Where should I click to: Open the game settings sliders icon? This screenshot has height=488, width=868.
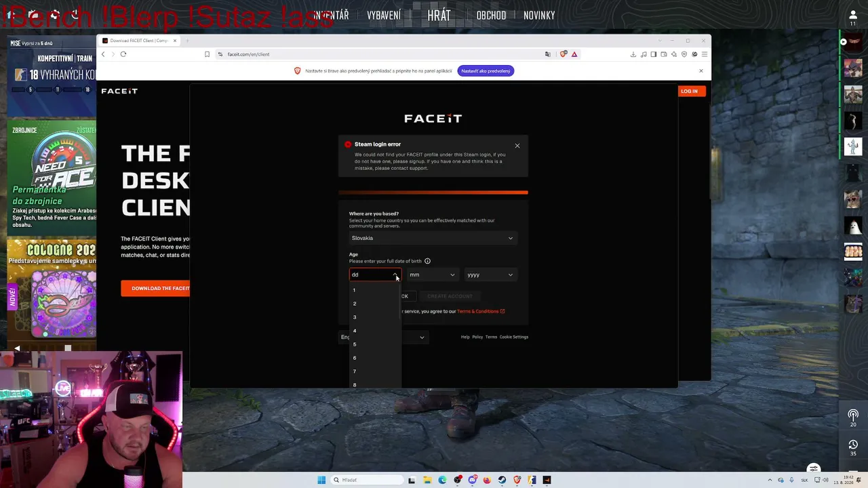click(x=814, y=468)
